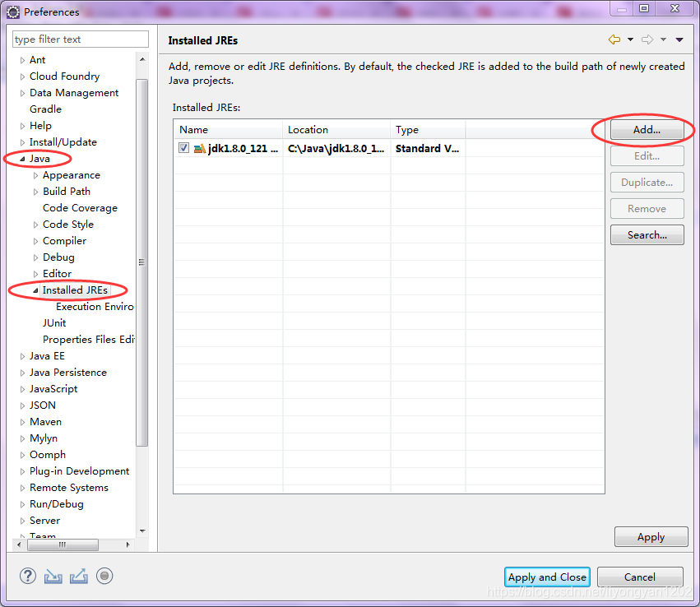Select JSON in the tree
Screen dimensions: 700x607
(x=43, y=405)
